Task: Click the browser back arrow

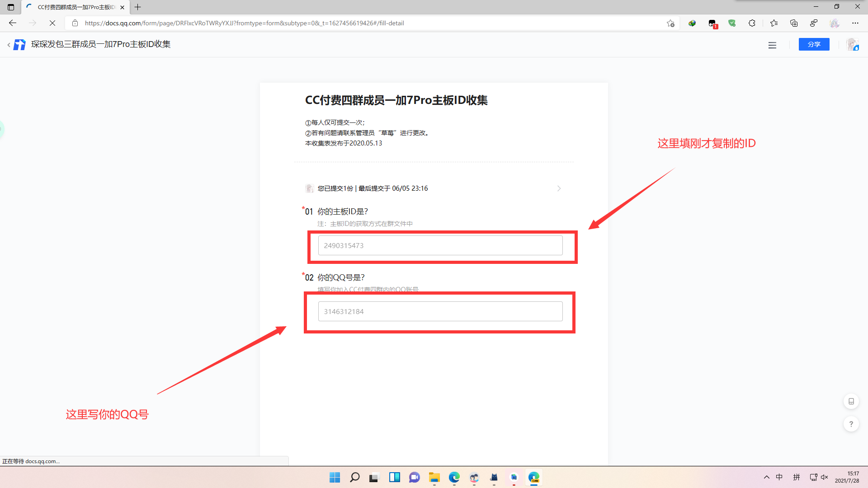Action: (x=13, y=23)
